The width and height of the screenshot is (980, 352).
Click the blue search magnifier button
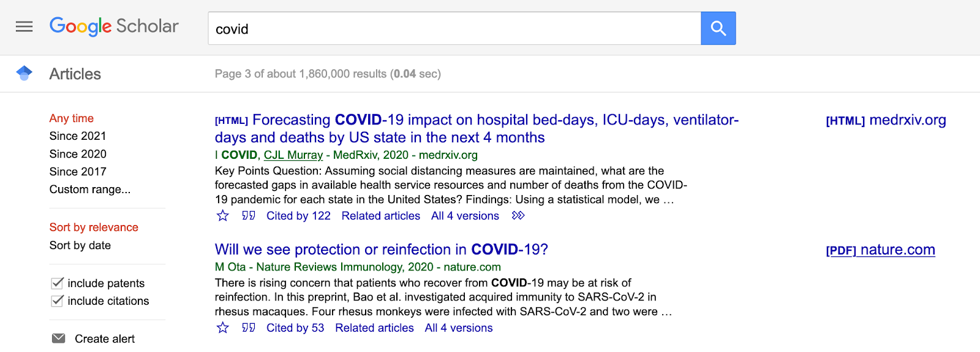(x=718, y=28)
